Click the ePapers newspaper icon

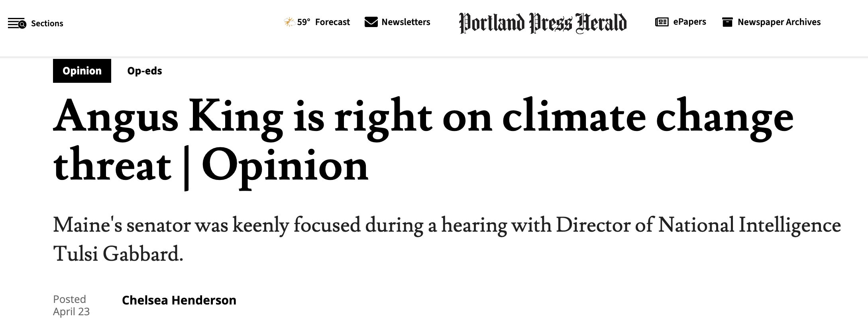pyautogui.click(x=662, y=22)
